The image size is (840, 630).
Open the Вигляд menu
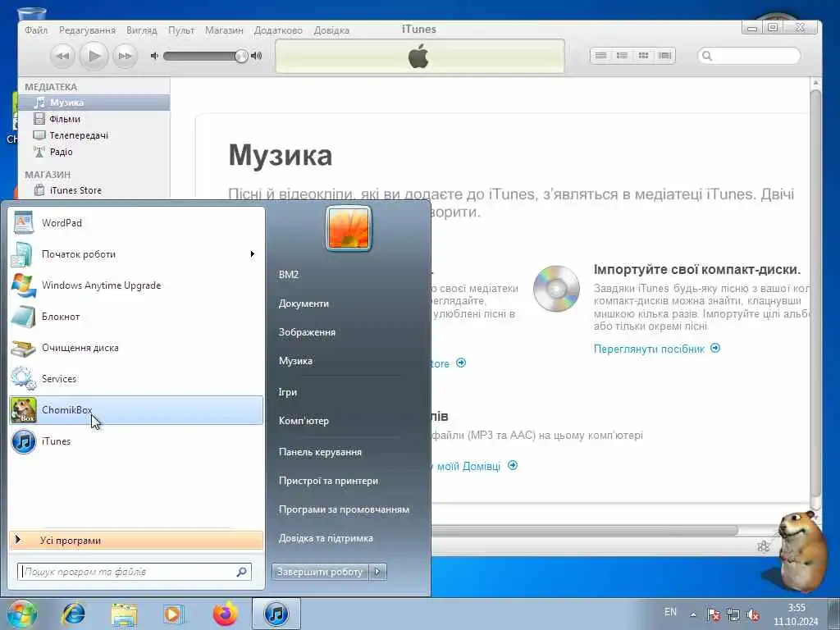(141, 30)
